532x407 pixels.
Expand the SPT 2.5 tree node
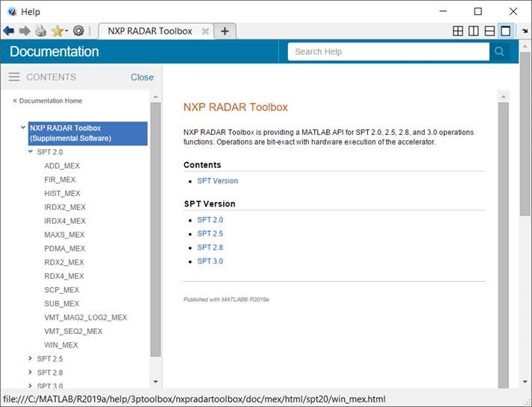pyautogui.click(x=30, y=359)
